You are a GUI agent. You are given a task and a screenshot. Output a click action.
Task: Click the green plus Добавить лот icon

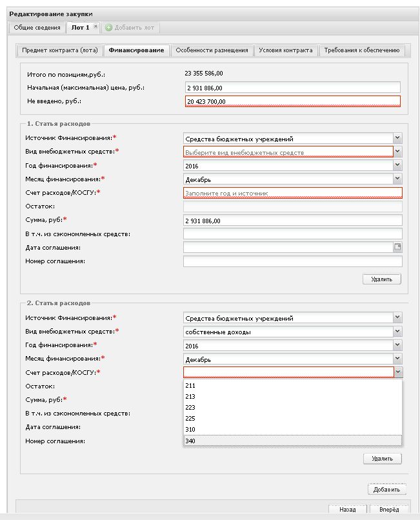[x=108, y=28]
